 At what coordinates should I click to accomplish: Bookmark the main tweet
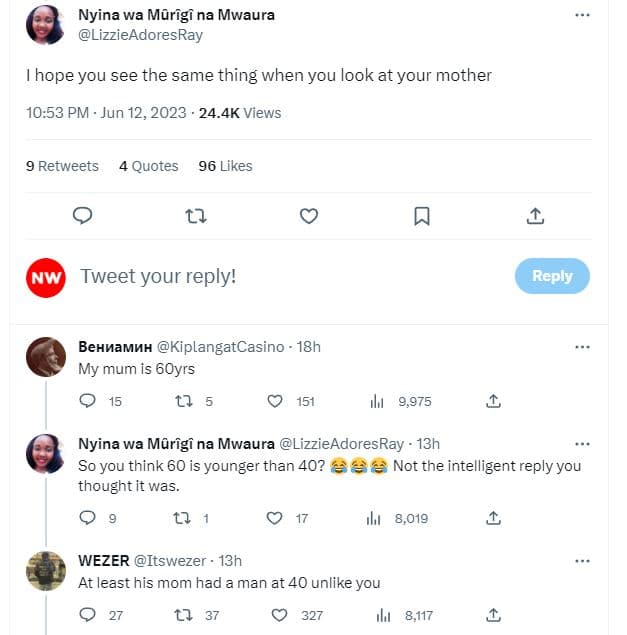point(422,216)
